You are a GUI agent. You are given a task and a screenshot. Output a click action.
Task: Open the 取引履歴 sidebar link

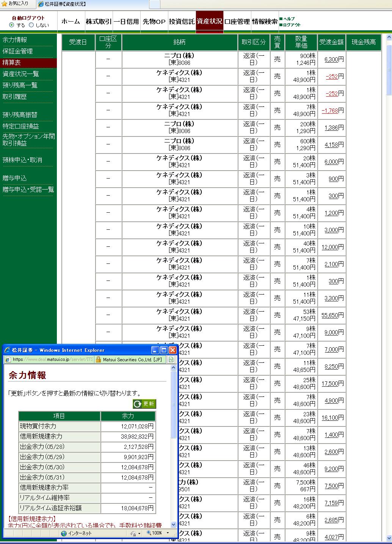click(15, 97)
